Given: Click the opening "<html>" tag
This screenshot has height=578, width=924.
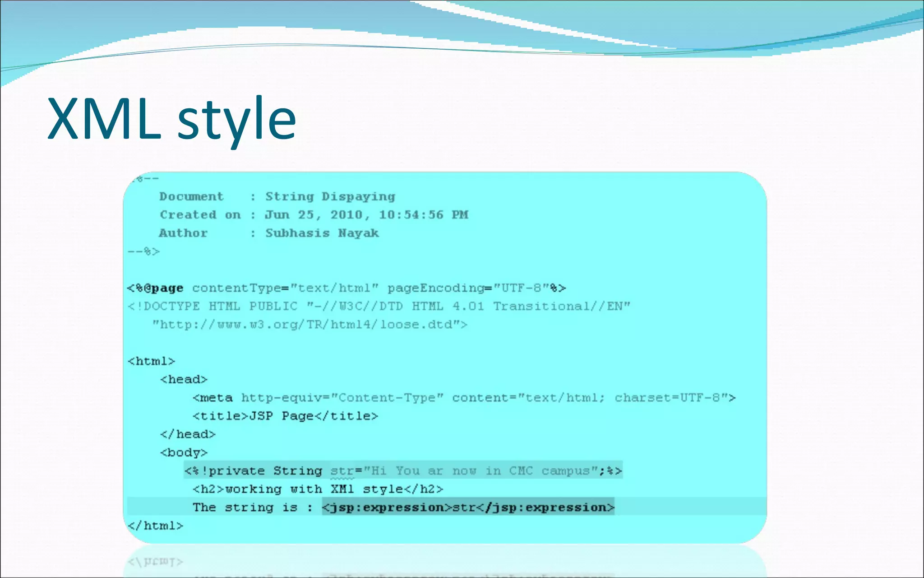Looking at the screenshot, I should click(x=151, y=361).
